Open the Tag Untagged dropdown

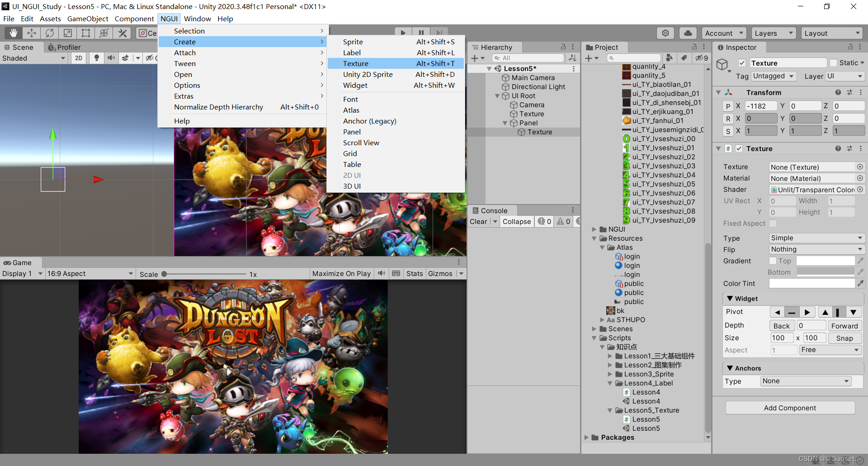tap(774, 76)
